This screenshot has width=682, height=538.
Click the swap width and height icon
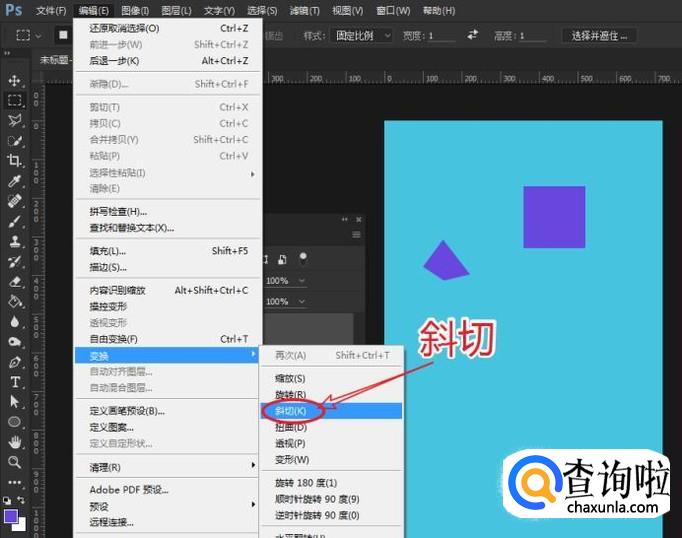[x=472, y=35]
